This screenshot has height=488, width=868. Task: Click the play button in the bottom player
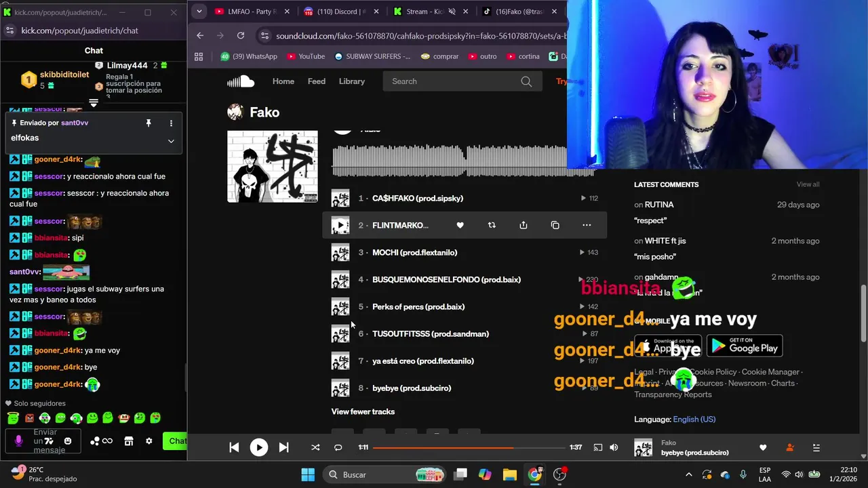[259, 447]
